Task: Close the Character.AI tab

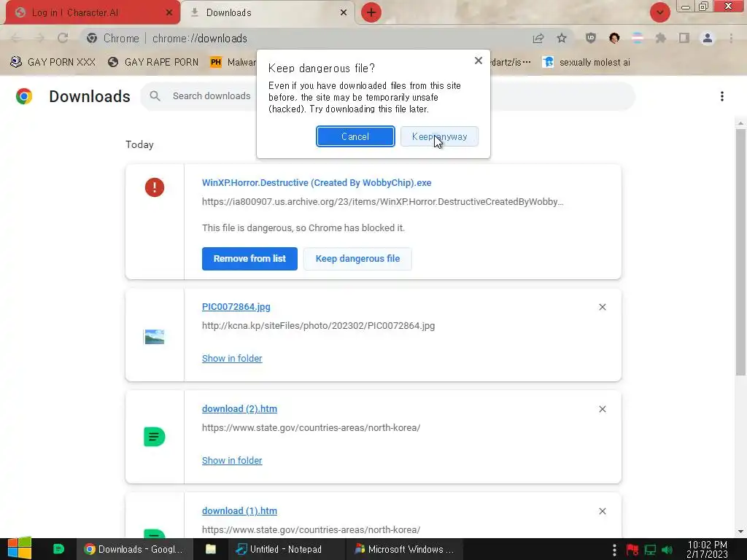Action: tap(169, 13)
